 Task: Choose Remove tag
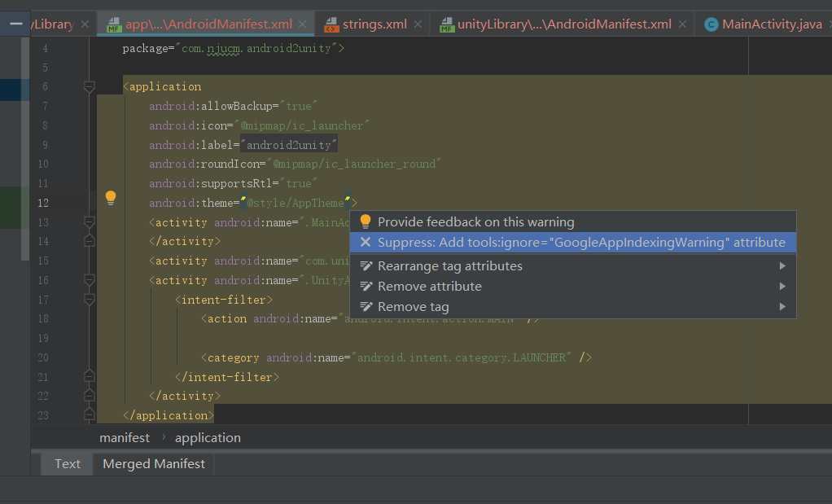click(x=573, y=307)
